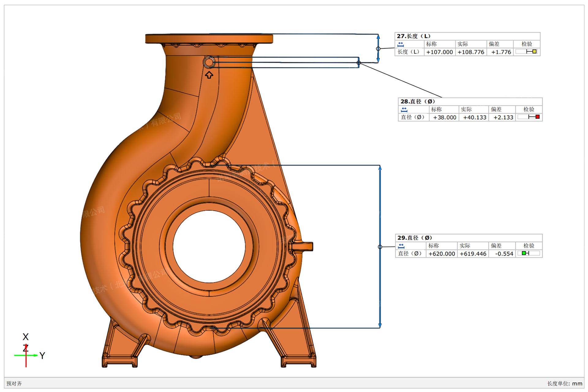Click the '预对齐' status bar label

click(14, 383)
